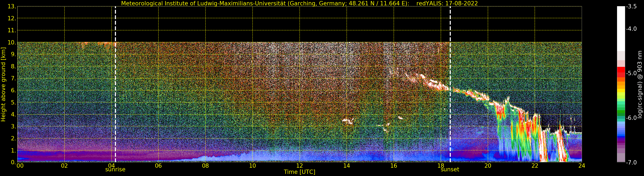
Task: Click the height axis tick label '1.'
Action: coord(13,151)
